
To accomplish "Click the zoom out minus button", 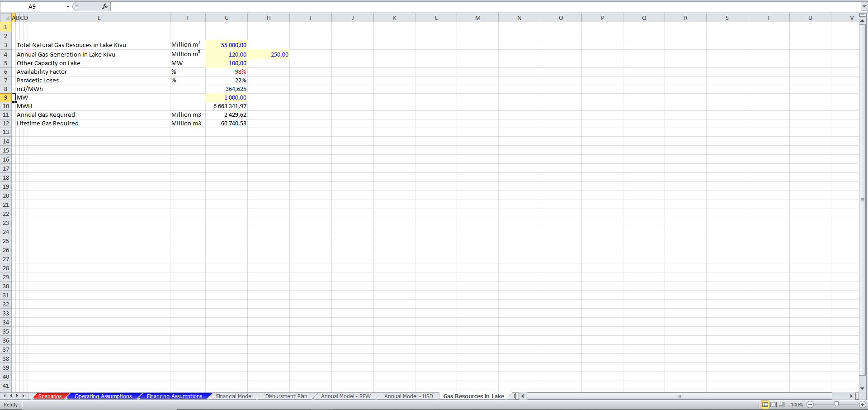I will pos(810,405).
